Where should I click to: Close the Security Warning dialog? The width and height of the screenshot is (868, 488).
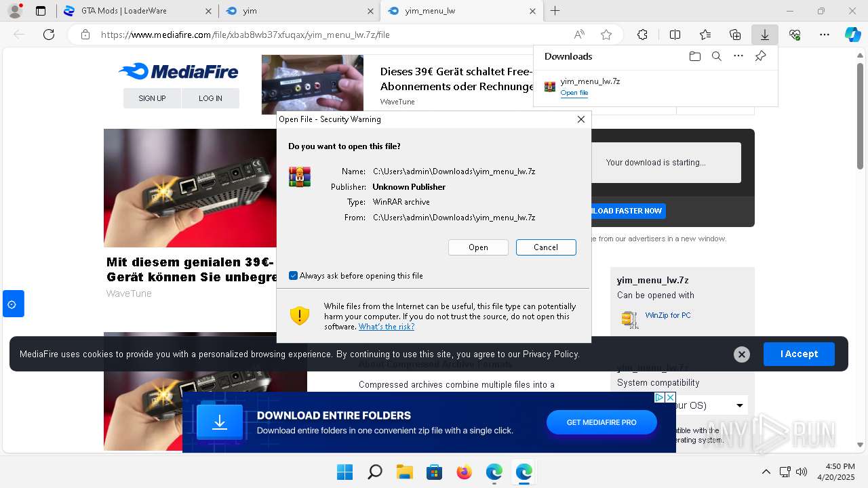click(x=580, y=119)
